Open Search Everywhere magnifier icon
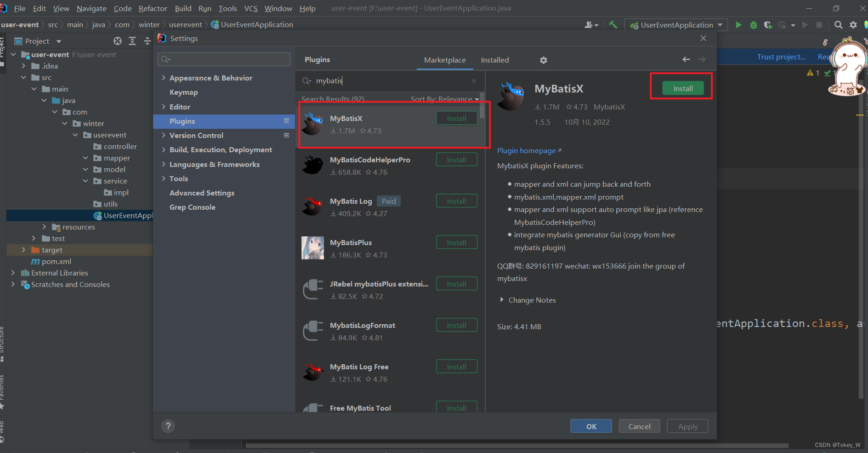 pos(839,25)
